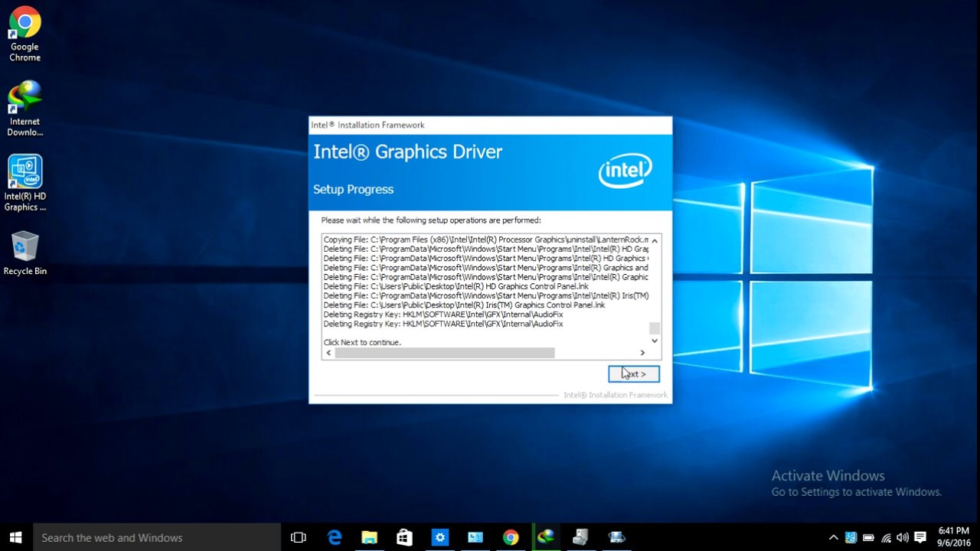This screenshot has height=551, width=980.
Task: Launch Microsoft Edge from the taskbar
Action: [x=335, y=537]
